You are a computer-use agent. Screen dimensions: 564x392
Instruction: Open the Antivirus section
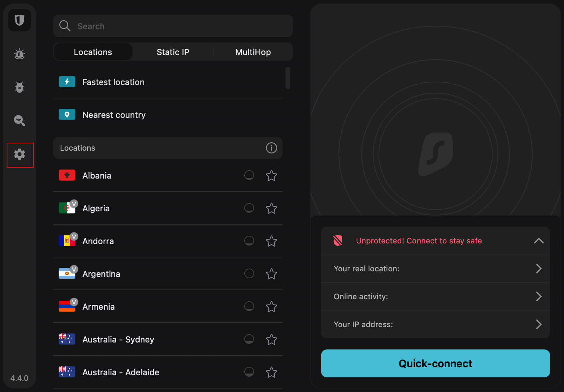point(20,87)
